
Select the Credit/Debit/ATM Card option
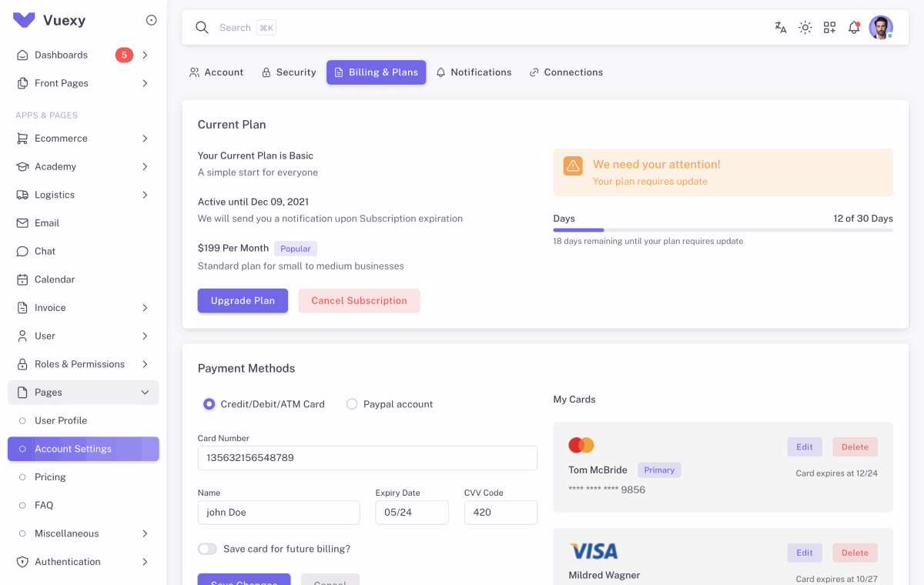coord(209,403)
